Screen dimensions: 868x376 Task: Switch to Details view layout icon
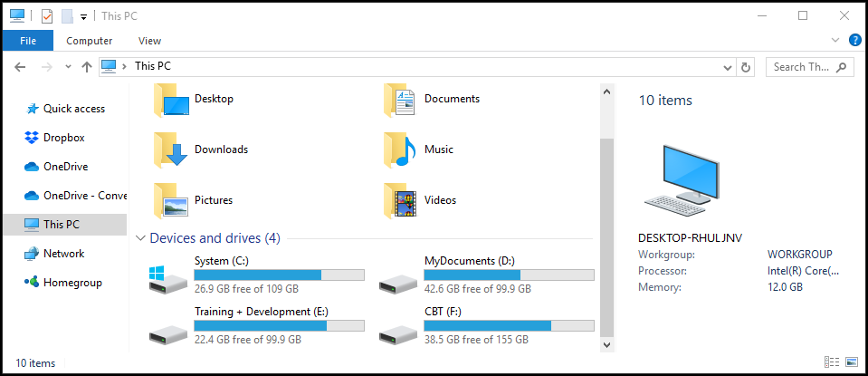coord(831,362)
